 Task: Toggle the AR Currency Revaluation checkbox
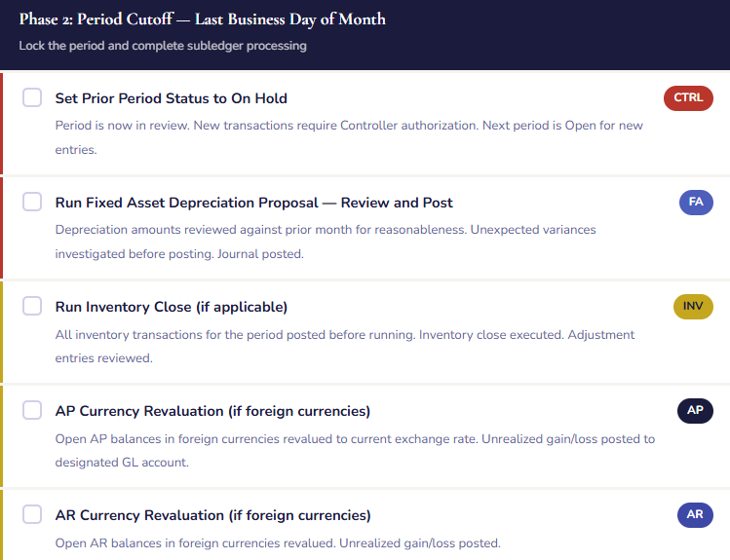(32, 514)
